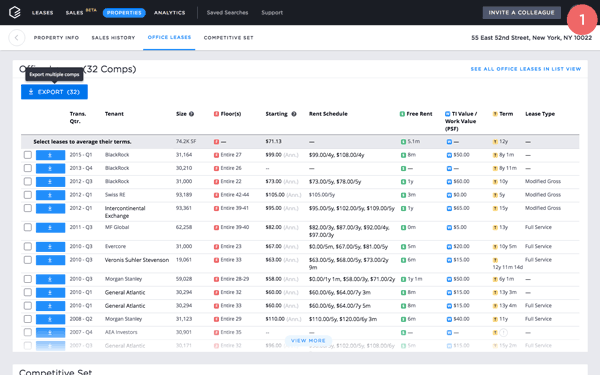Check the AEA Investors lease row
This screenshot has height=375, width=600.
tap(28, 332)
